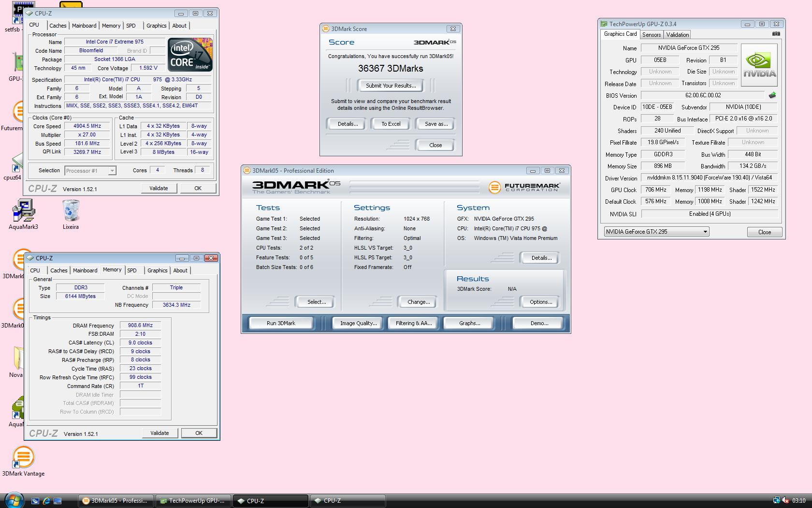
Task: Click Options button under Results
Action: coord(541,302)
